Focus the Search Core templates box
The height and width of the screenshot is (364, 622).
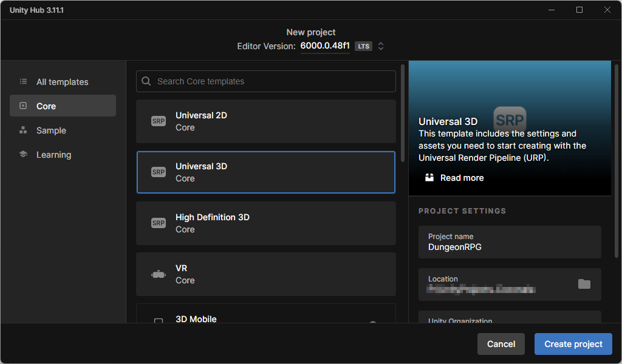(x=273, y=81)
